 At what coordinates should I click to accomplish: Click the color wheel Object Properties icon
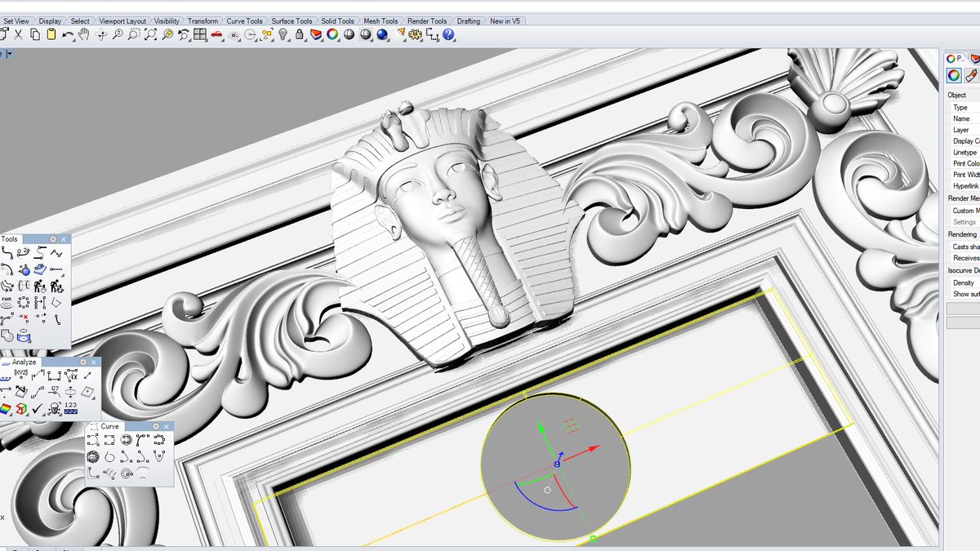[332, 34]
